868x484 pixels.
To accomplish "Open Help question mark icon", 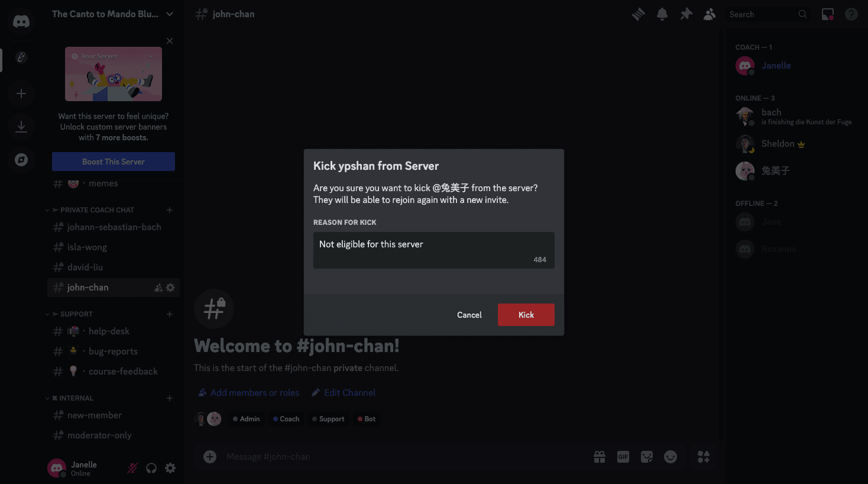I will tap(851, 14).
